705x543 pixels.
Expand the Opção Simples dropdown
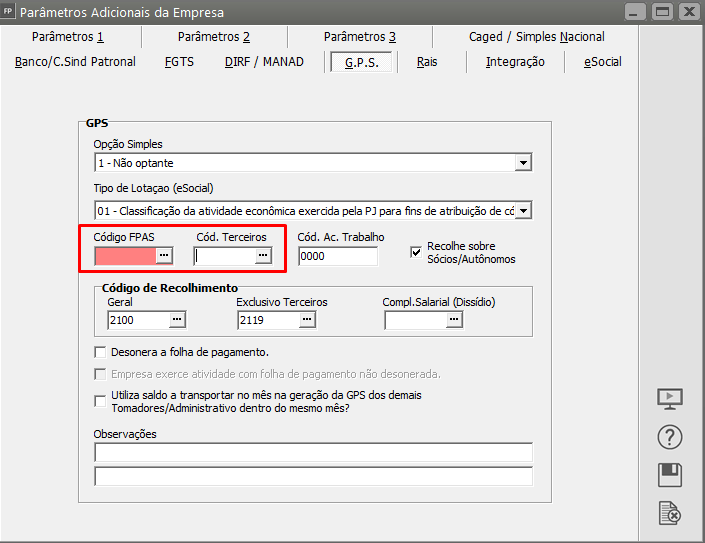click(x=523, y=162)
